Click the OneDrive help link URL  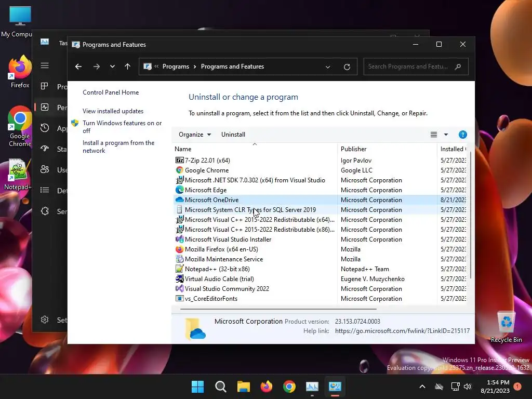(402, 331)
